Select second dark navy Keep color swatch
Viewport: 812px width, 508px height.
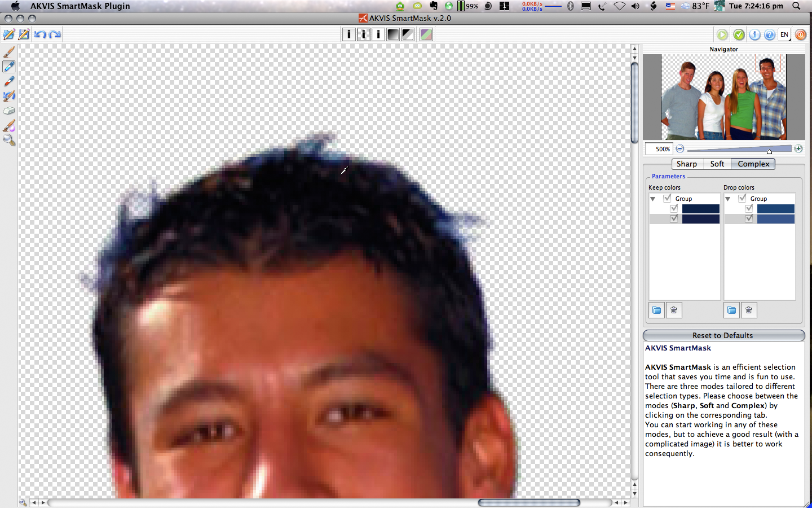[701, 219]
